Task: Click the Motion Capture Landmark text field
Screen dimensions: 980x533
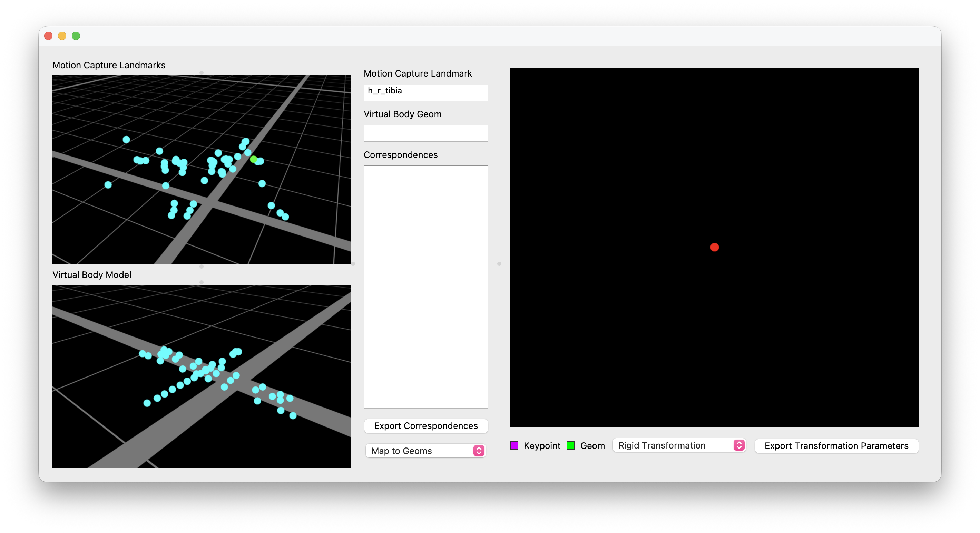Action: [425, 92]
